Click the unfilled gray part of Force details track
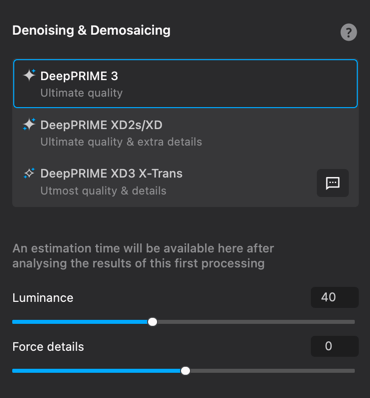370x398 pixels. (273, 371)
